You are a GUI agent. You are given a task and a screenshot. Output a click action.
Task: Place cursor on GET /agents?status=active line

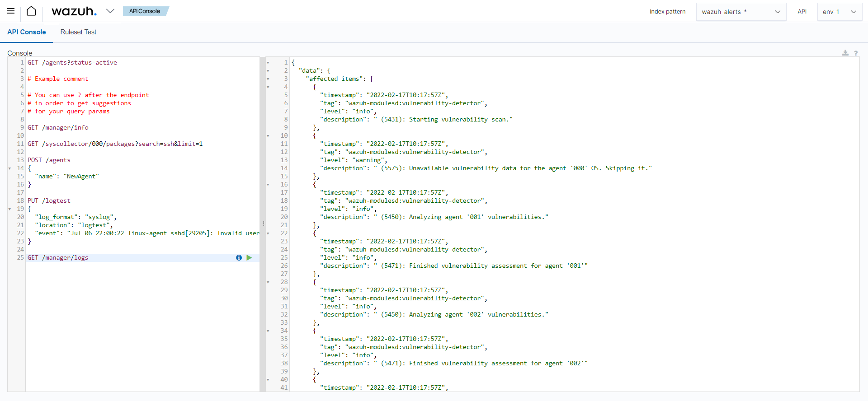[x=72, y=63]
